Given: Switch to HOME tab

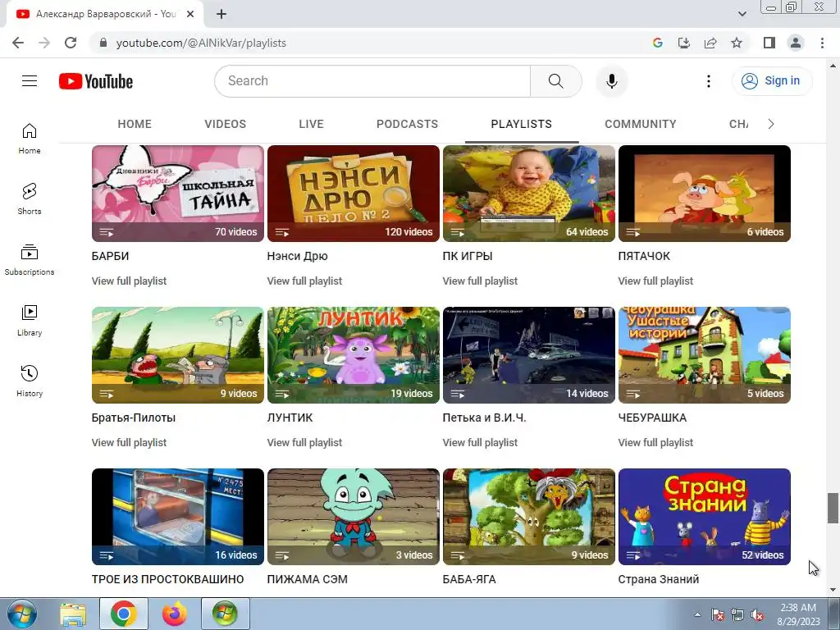Looking at the screenshot, I should (135, 124).
